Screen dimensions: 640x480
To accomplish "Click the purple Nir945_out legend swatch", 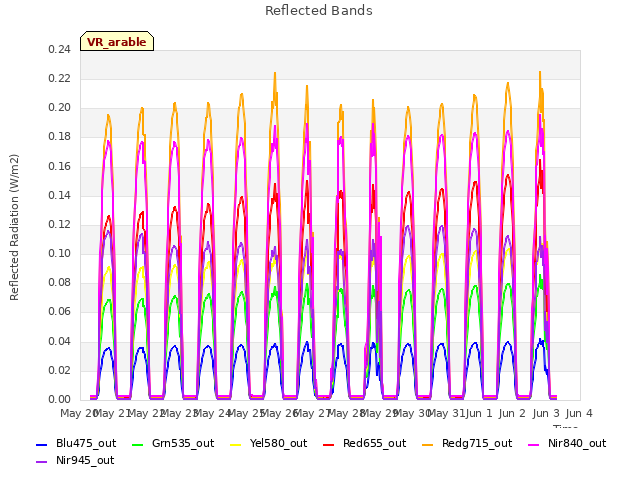I will coord(42,462).
